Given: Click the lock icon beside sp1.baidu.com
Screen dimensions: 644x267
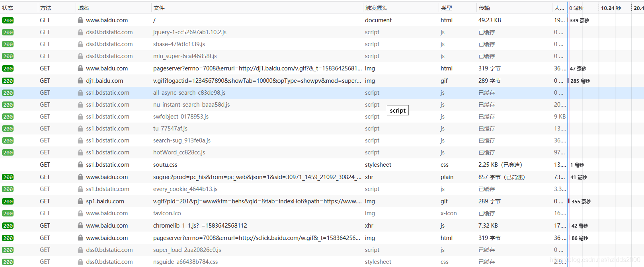Looking at the screenshot, I should pos(80,201).
